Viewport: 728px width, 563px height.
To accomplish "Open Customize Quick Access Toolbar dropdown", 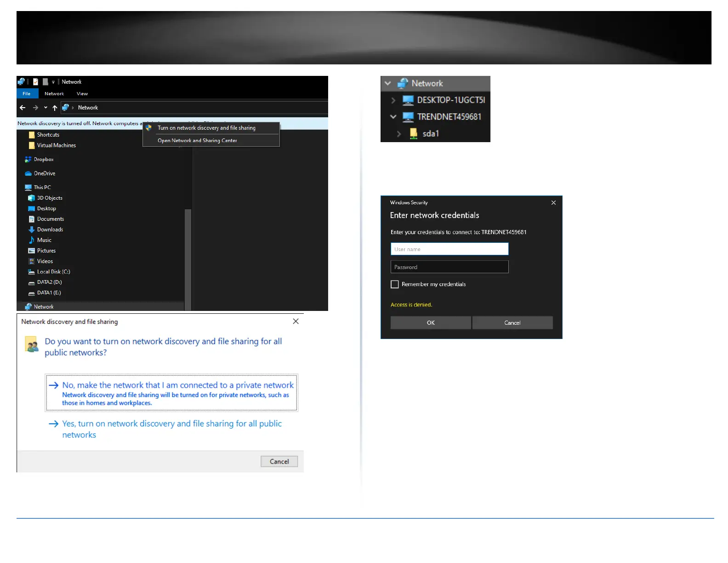I will [x=53, y=82].
